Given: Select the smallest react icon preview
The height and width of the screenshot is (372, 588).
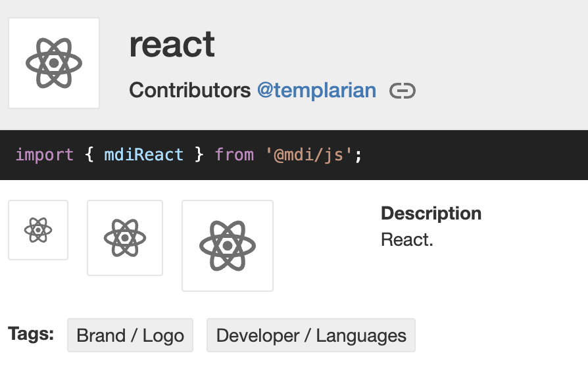Looking at the screenshot, I should 38,229.
